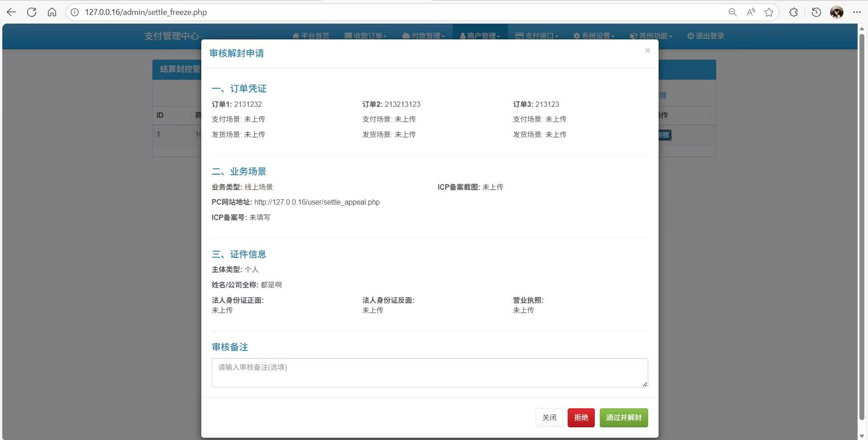Open the browser extensions icon
The height and width of the screenshot is (440, 868).
point(793,12)
